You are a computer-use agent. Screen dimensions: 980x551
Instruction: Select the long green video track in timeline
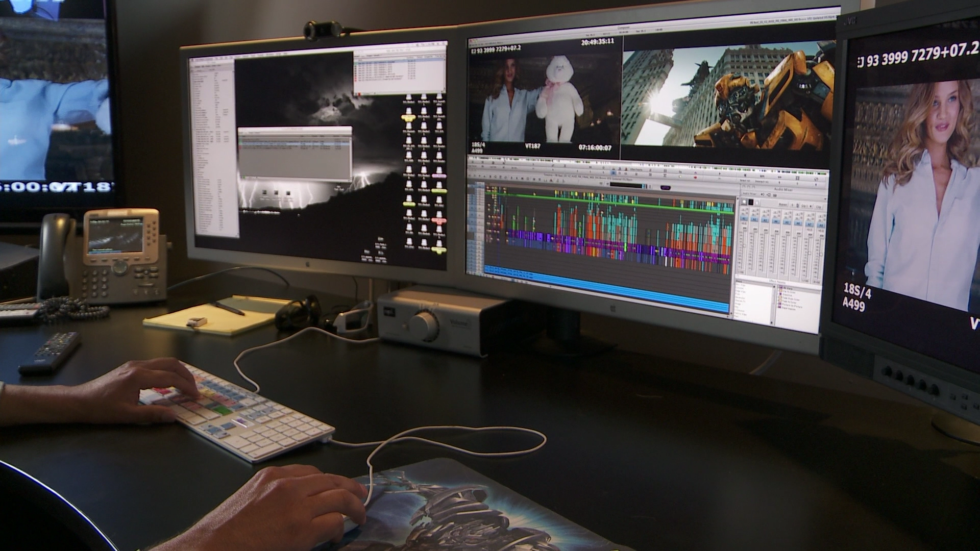[610, 204]
